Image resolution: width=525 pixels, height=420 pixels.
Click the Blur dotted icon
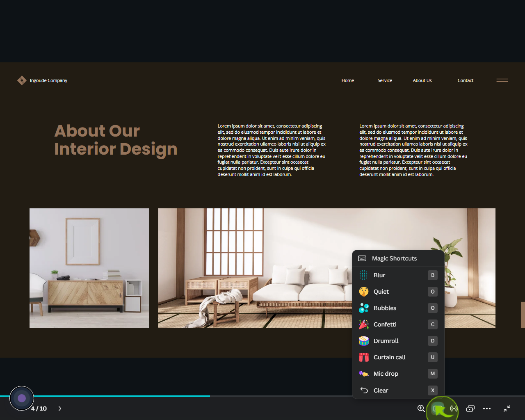click(x=364, y=275)
